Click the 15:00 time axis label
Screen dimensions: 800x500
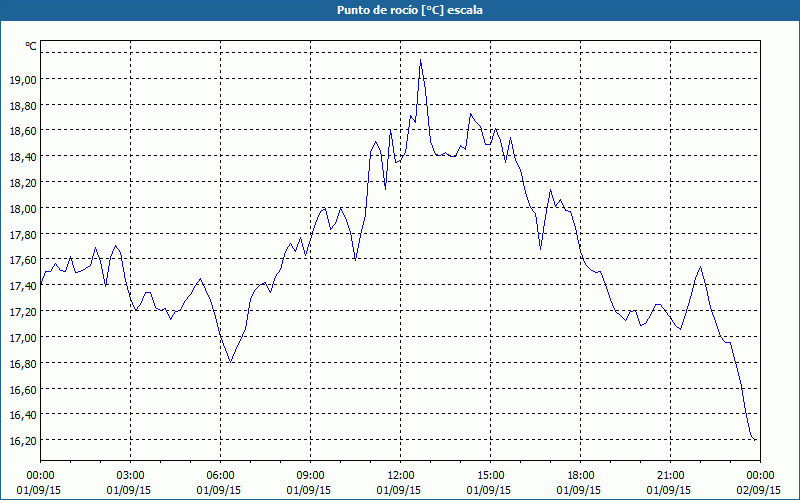point(491,475)
